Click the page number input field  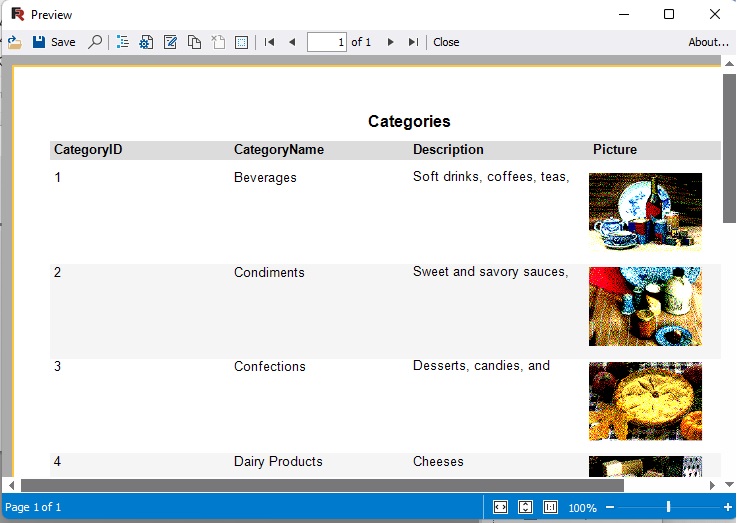tap(327, 42)
